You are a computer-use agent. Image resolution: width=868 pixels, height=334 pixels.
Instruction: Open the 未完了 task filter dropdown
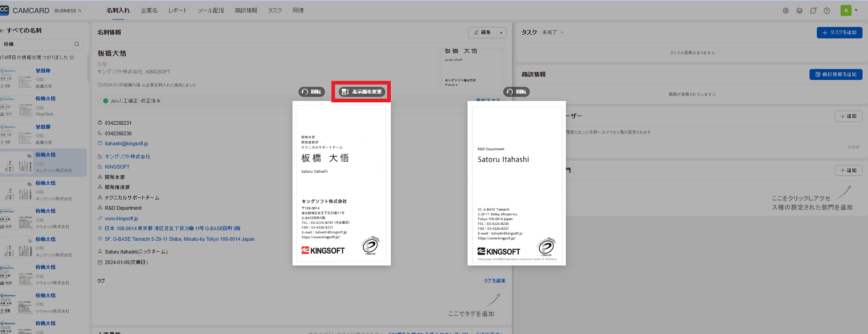pyautogui.click(x=553, y=32)
